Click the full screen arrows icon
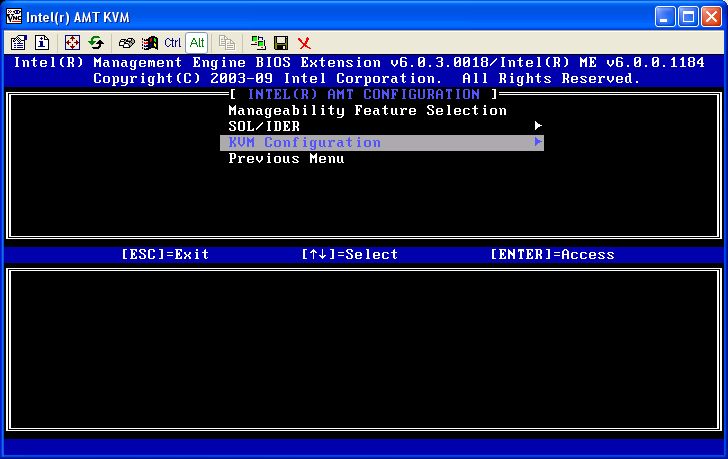The image size is (728, 459). point(73,43)
